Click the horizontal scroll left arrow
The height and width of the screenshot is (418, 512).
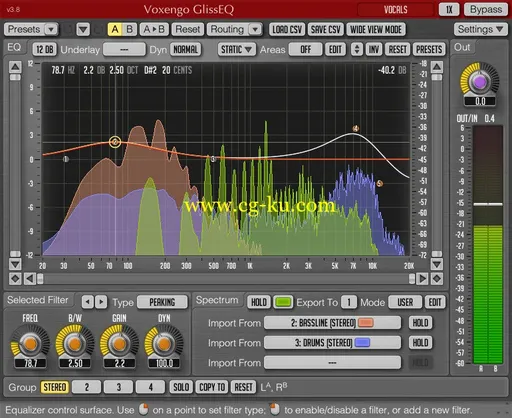(x=30, y=279)
